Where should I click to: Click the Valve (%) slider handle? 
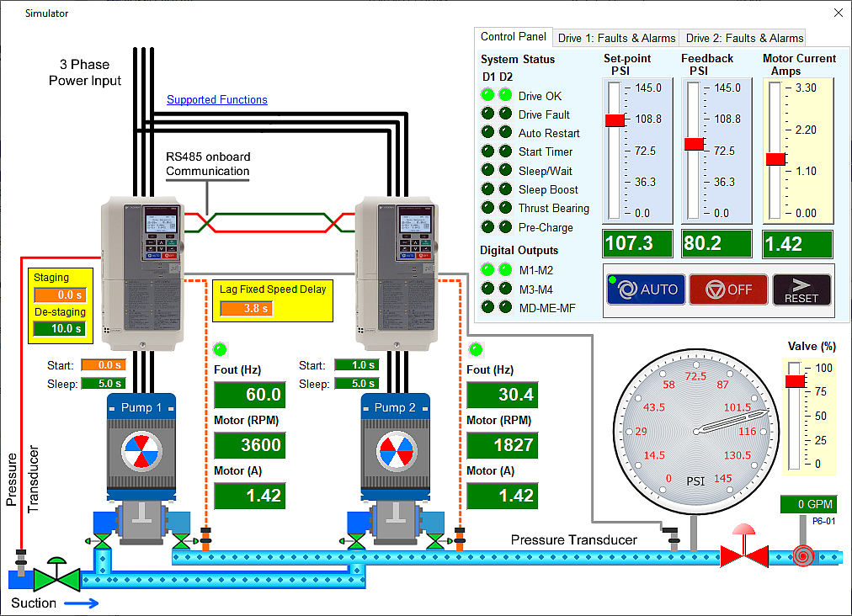(795, 382)
